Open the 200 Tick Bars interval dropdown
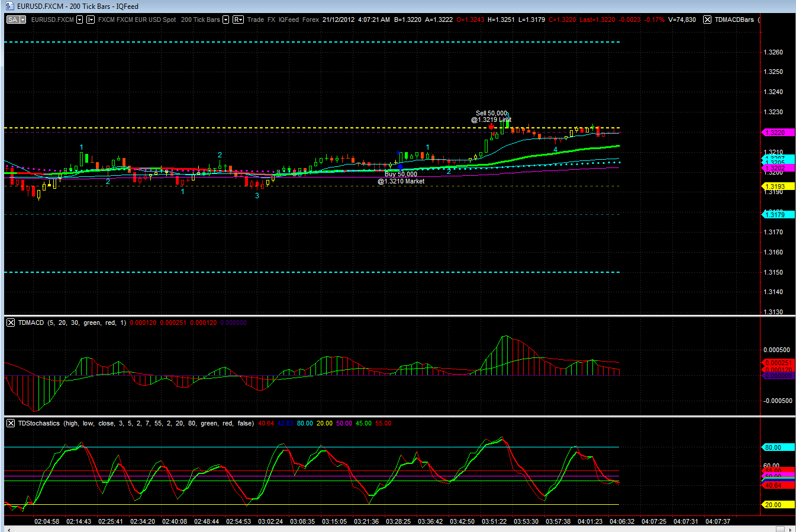This screenshot has height=532, width=796. 225,20
